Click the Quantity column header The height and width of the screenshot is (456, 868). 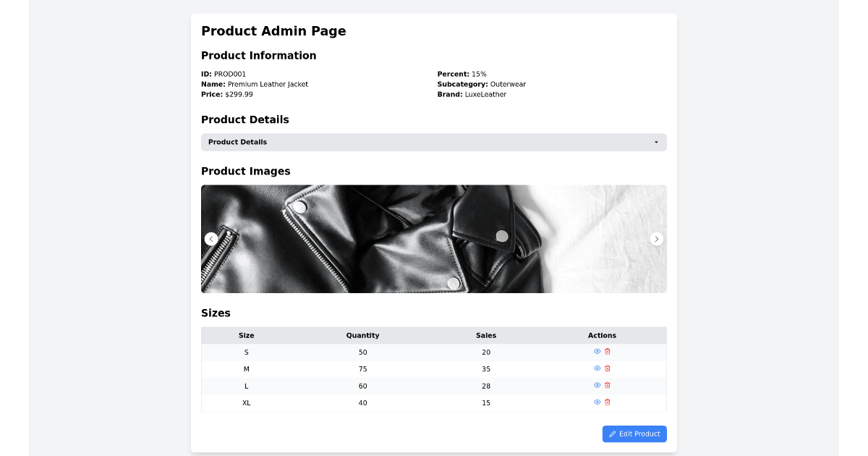[x=362, y=335]
